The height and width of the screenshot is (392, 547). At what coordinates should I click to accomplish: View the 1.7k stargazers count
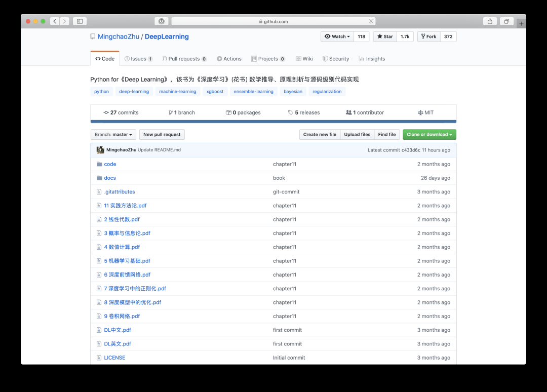405,36
